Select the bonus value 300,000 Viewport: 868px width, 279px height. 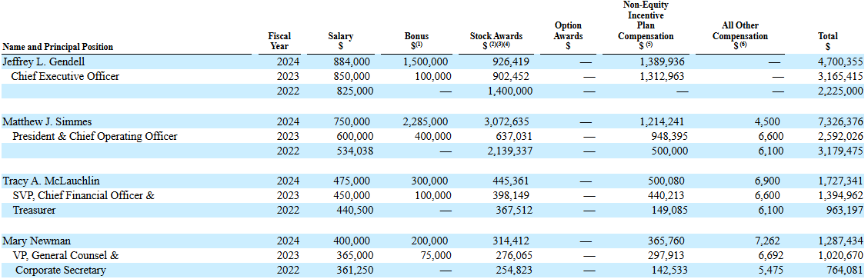tap(430, 181)
